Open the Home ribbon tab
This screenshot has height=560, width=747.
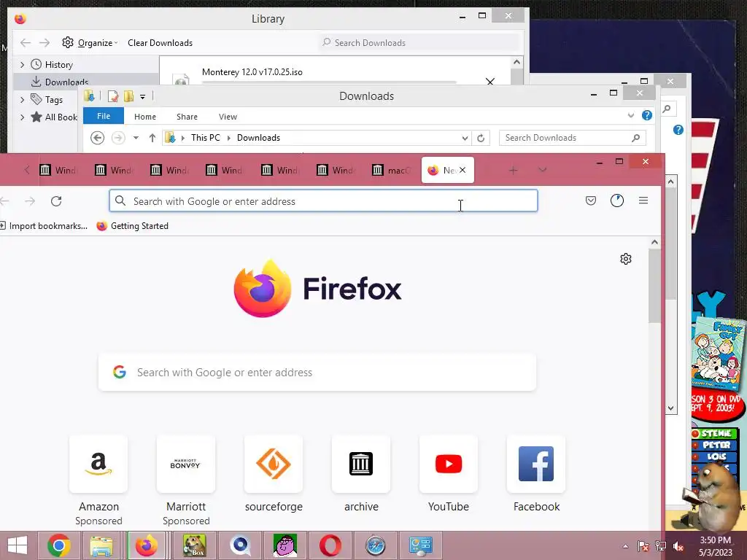tap(145, 117)
